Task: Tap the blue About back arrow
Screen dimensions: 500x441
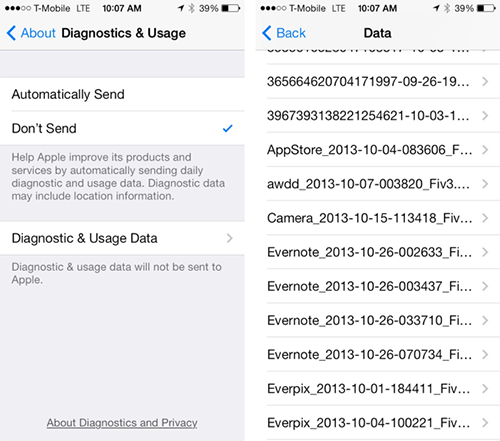Action: point(11,33)
